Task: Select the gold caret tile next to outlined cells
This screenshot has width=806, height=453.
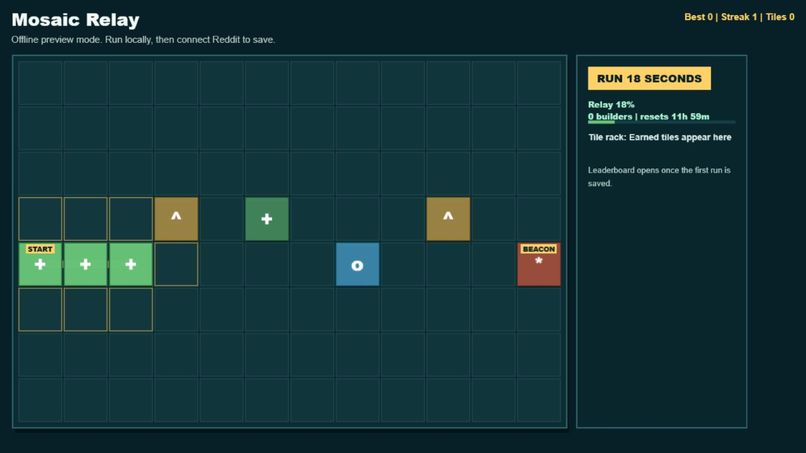Action: [176, 219]
